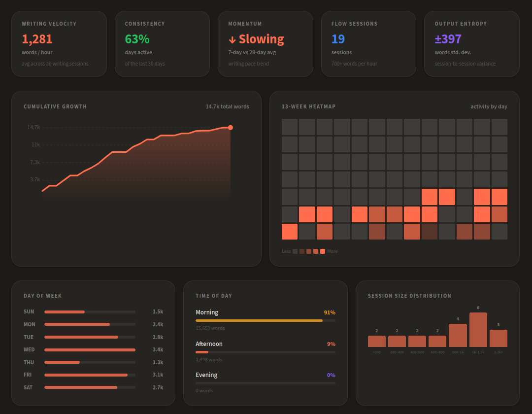This screenshot has height=414, width=532.
Task: Click the 91% morning percentage
Action: coord(330,312)
